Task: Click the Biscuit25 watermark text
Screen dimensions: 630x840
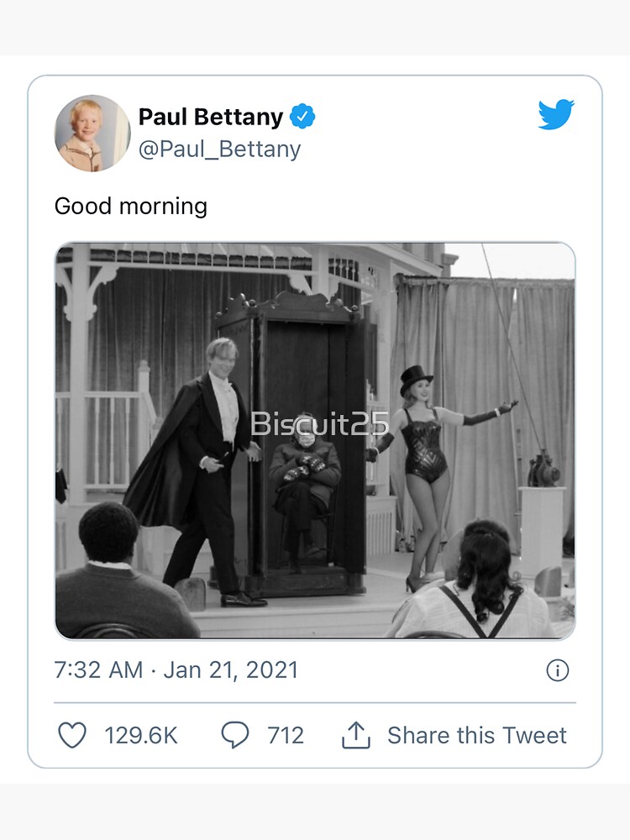Action: 320,424
